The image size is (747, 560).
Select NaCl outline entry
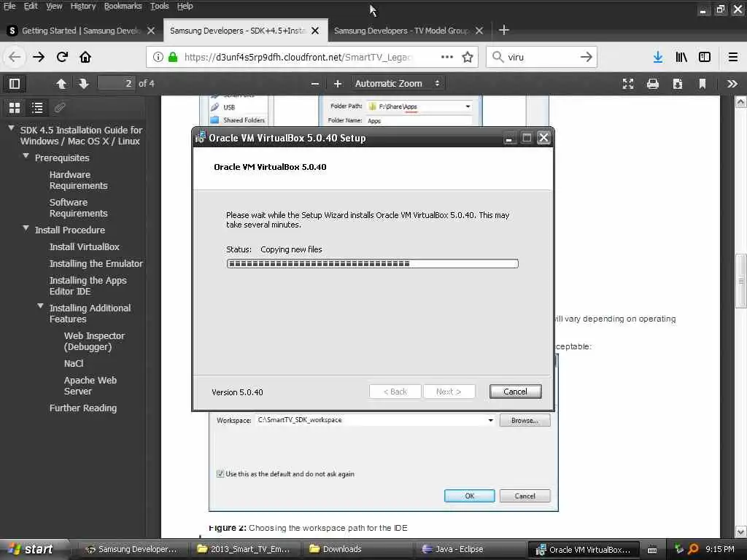pyautogui.click(x=74, y=363)
